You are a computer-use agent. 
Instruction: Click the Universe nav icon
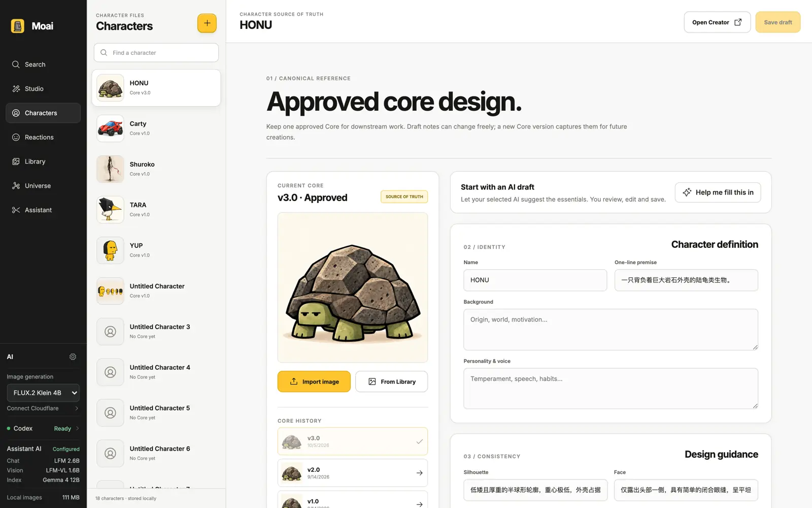coord(16,186)
